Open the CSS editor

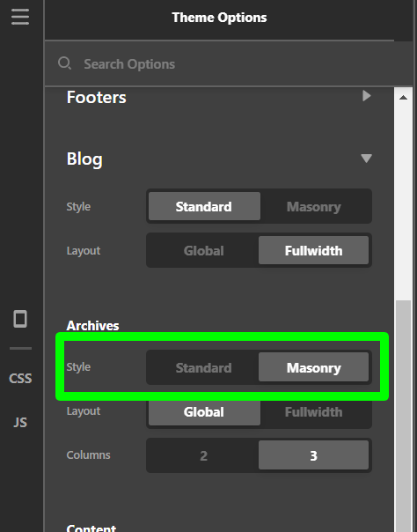20,379
